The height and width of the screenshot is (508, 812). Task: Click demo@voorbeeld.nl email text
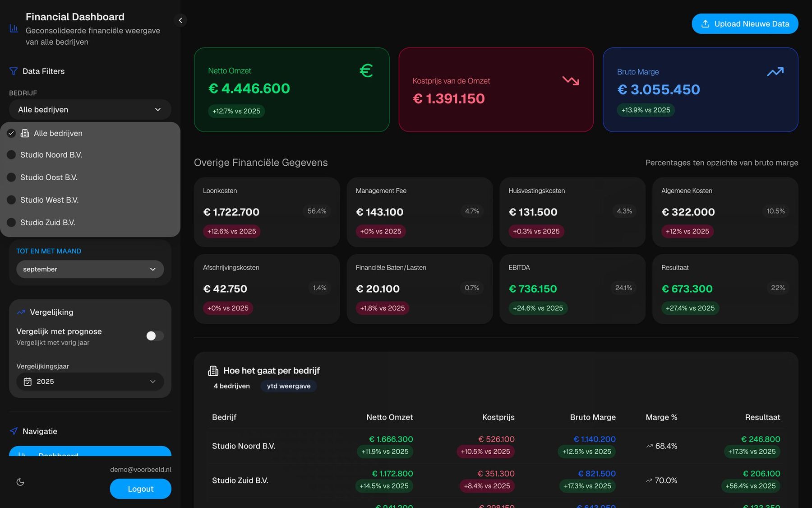tap(141, 470)
